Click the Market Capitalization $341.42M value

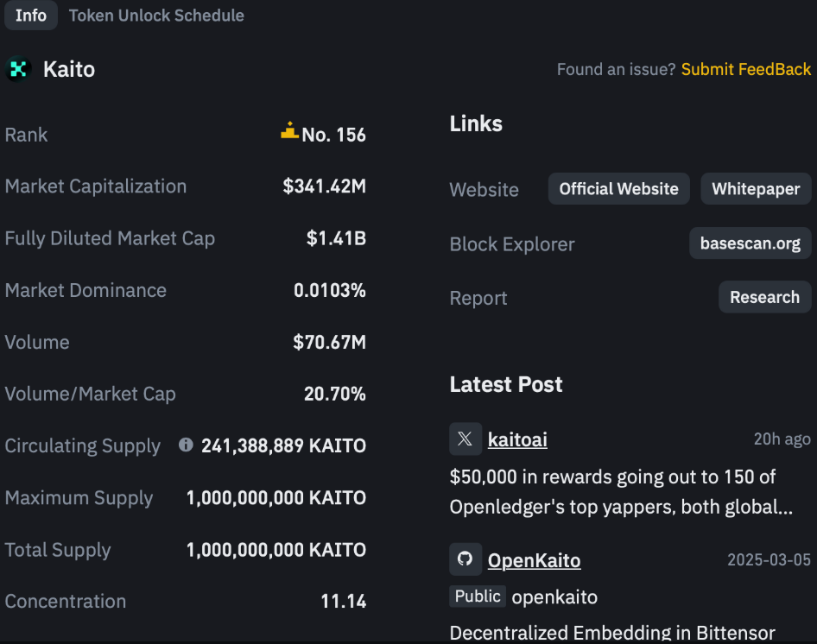click(x=324, y=186)
